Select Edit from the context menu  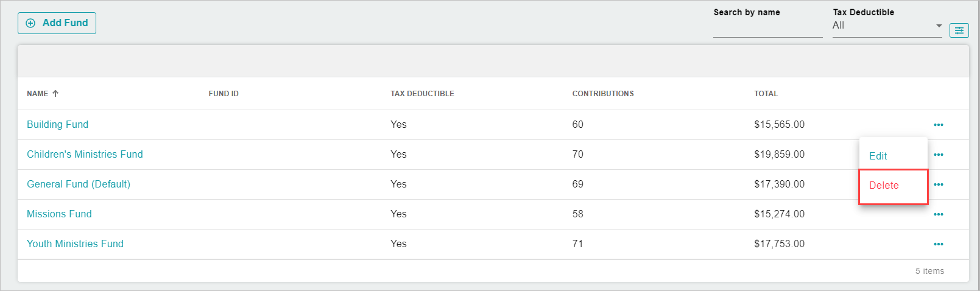[x=878, y=156]
